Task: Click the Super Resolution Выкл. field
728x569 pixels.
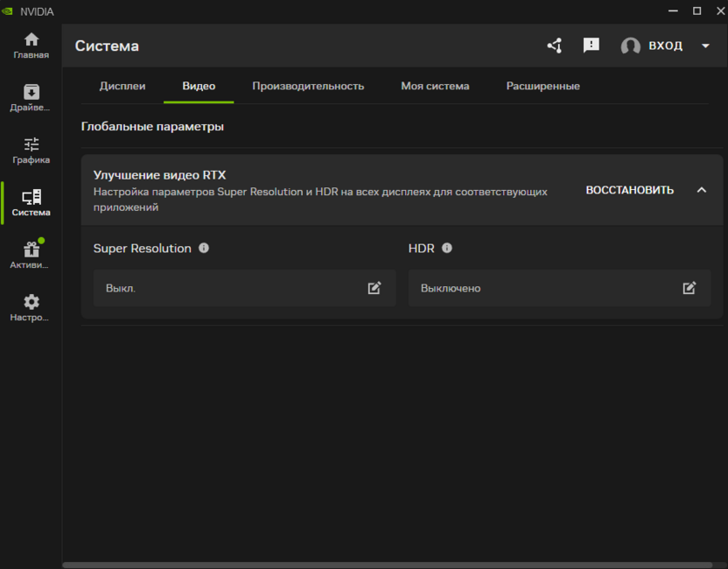Action: [245, 288]
